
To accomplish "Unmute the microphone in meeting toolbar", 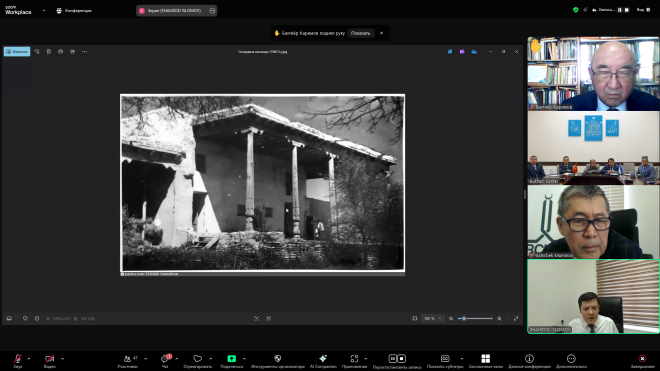I will click(17, 359).
